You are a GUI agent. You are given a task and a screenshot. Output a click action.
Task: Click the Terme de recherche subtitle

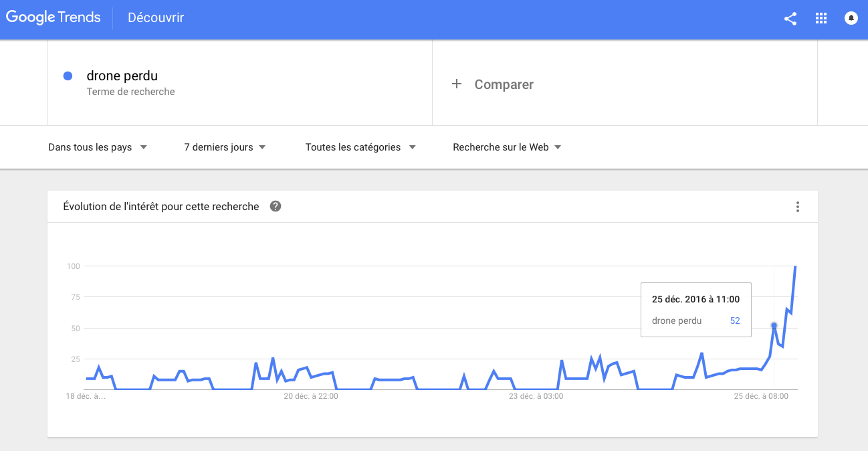(x=131, y=92)
